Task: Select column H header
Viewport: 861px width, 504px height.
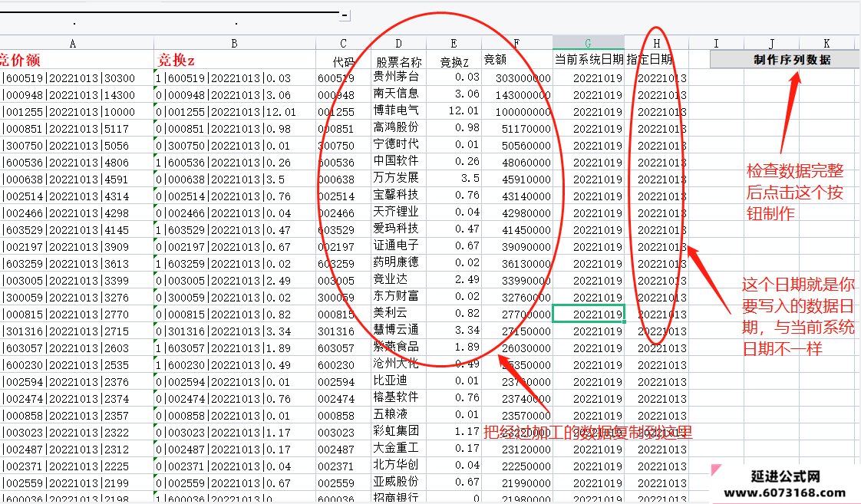Action: (x=656, y=44)
